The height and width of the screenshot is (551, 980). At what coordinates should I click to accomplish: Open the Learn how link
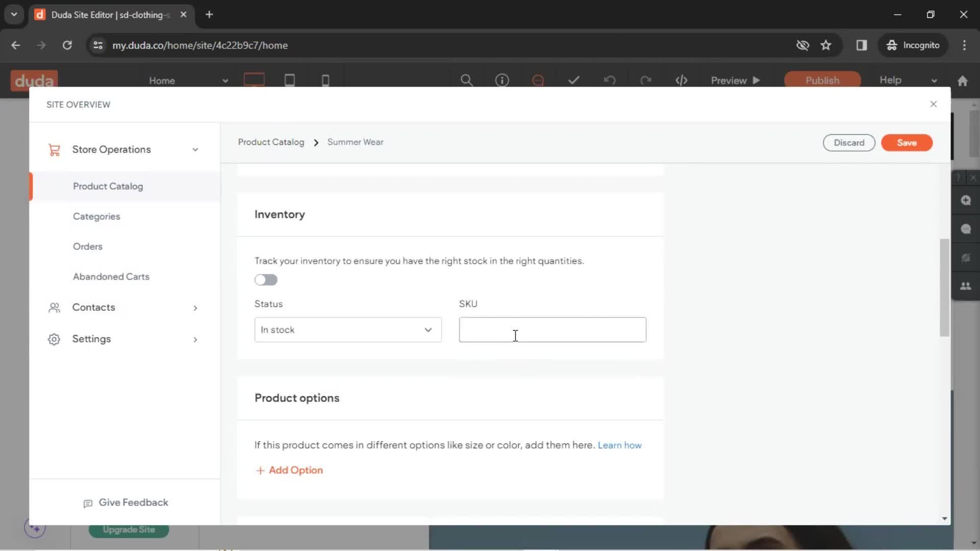pyautogui.click(x=619, y=445)
